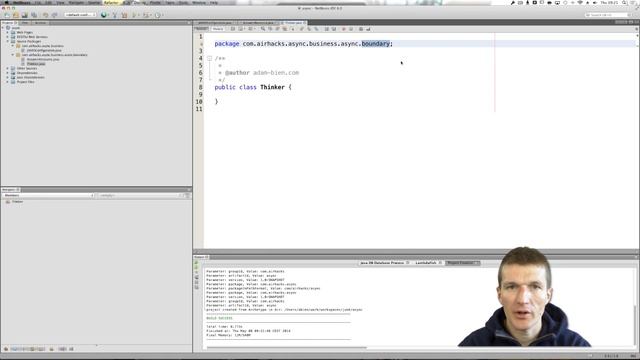Viewport: 640px width, 360px height.
Task: Click the New Project toolbar icon
Action: pos(16,15)
